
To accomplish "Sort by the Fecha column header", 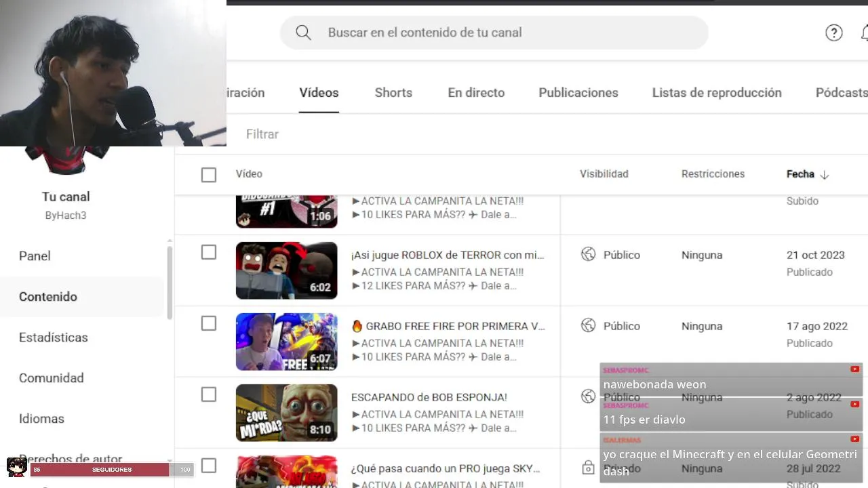I will click(800, 174).
